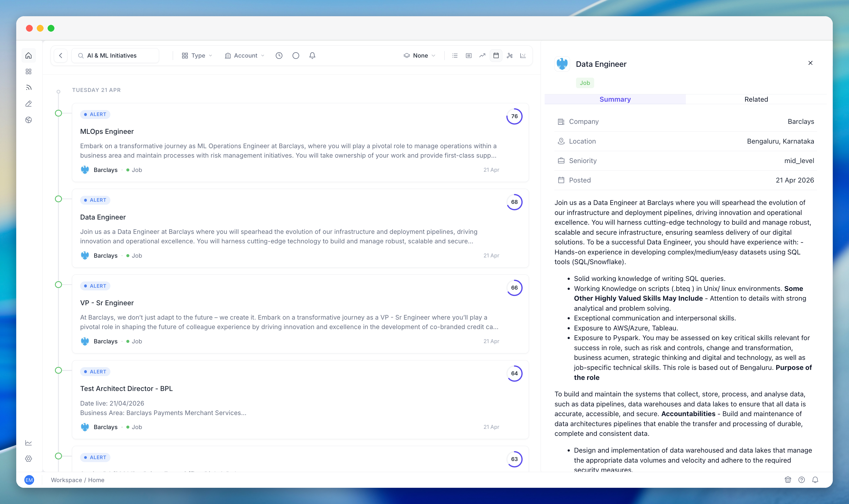Click Barclays account on MLOps Engineer card

click(x=99, y=170)
